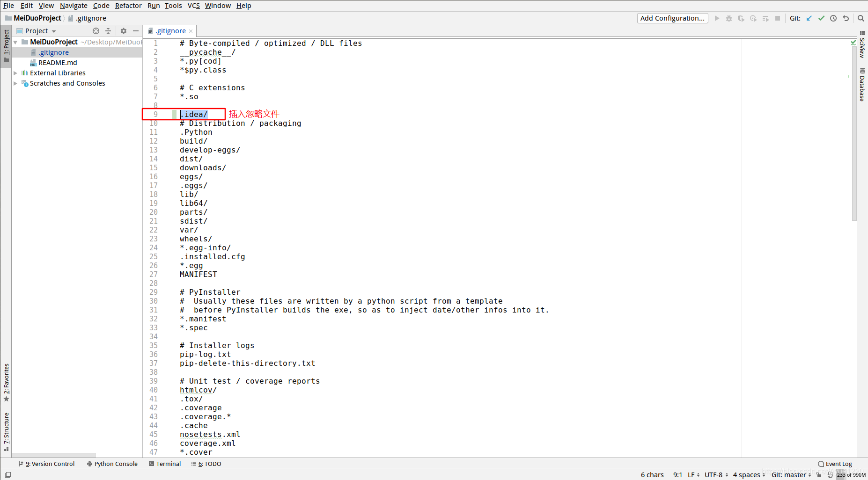The height and width of the screenshot is (480, 868).
Task: Click memory indicator 233 of 990M
Action: click(852, 475)
